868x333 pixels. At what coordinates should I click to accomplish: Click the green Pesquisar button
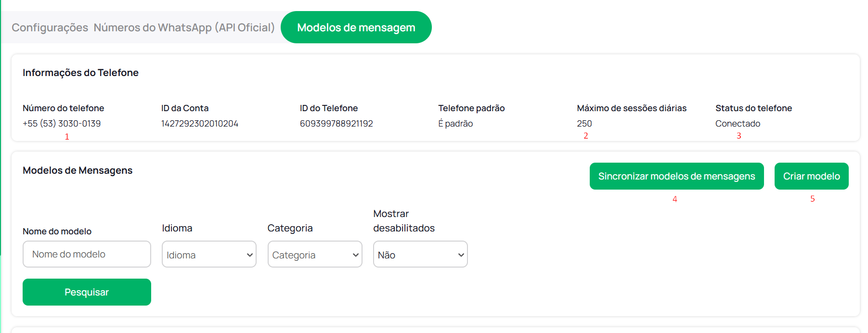(x=87, y=292)
